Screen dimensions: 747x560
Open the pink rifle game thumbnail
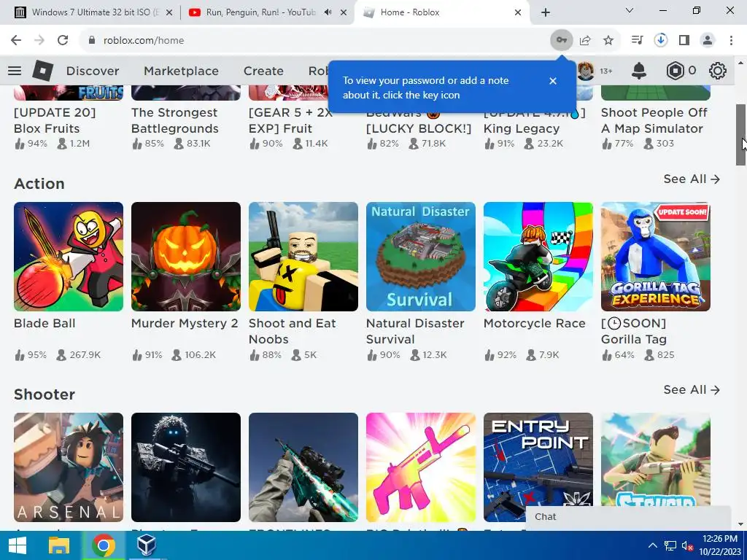(421, 467)
